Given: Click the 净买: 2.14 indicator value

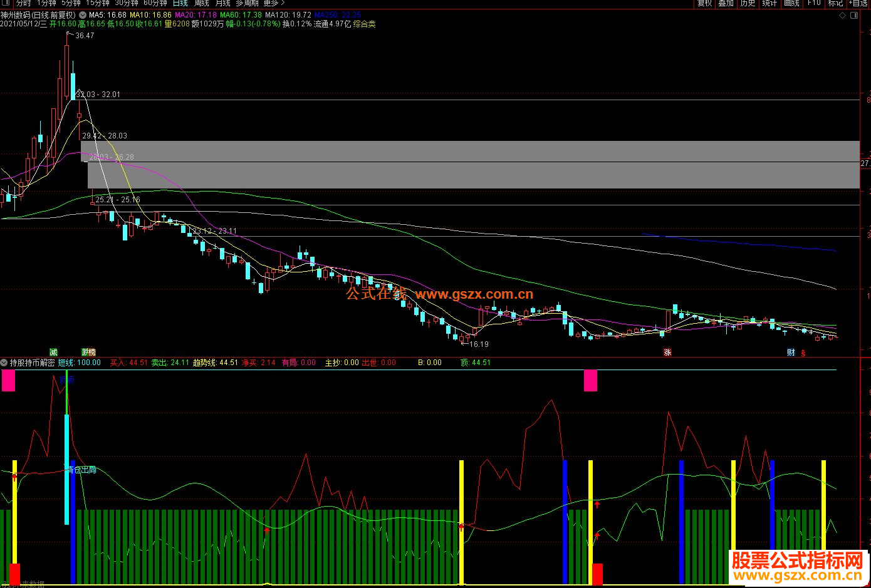Looking at the screenshot, I should pos(259,363).
